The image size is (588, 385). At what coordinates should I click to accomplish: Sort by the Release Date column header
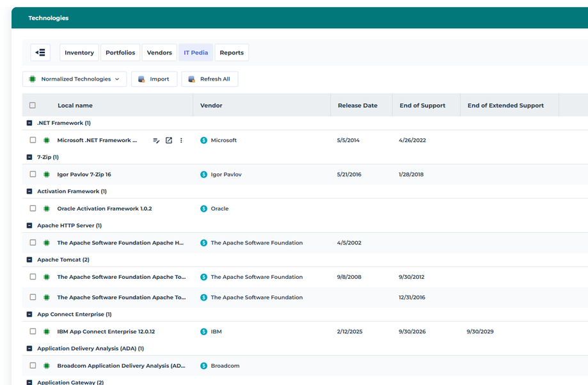(x=357, y=106)
